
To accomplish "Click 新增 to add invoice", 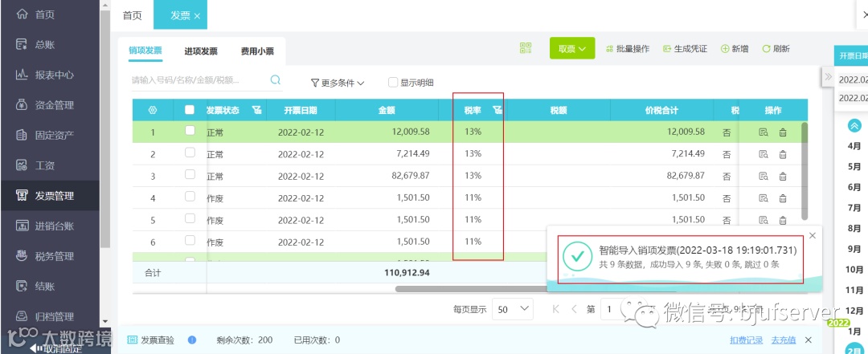I will [x=735, y=49].
